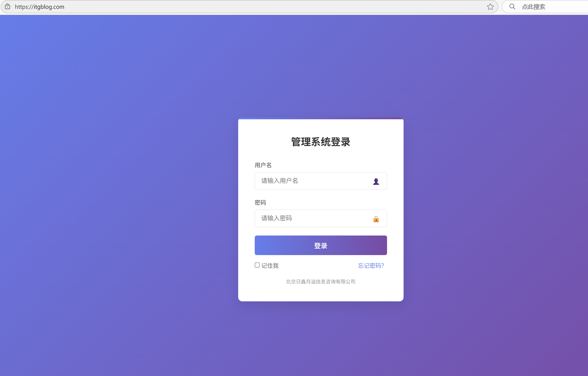Click the 记住我 label text
Screen dimensions: 588x376
(x=270, y=266)
